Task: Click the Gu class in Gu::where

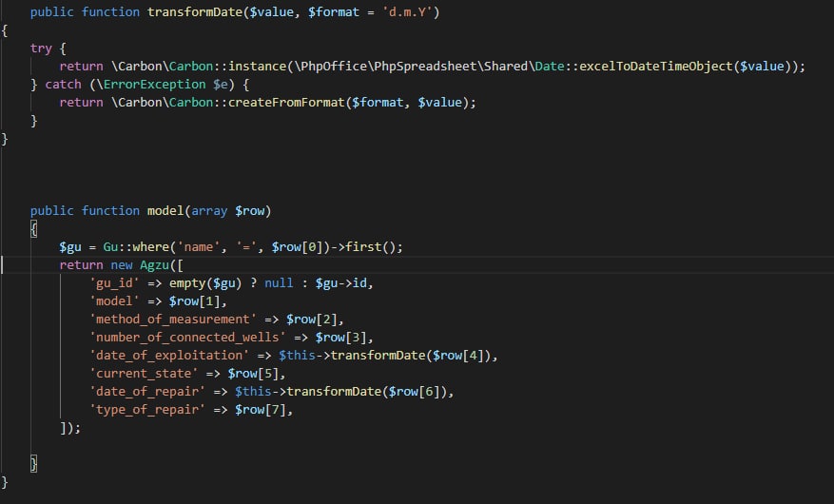Action: tap(110, 247)
